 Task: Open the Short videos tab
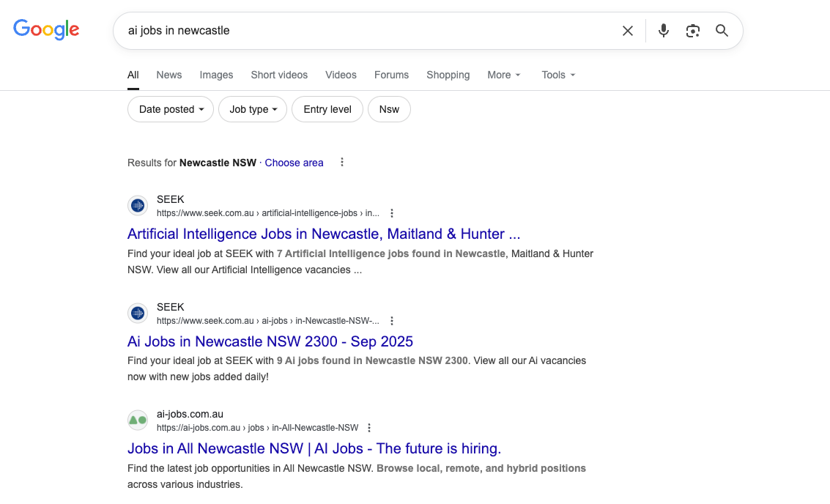[279, 75]
